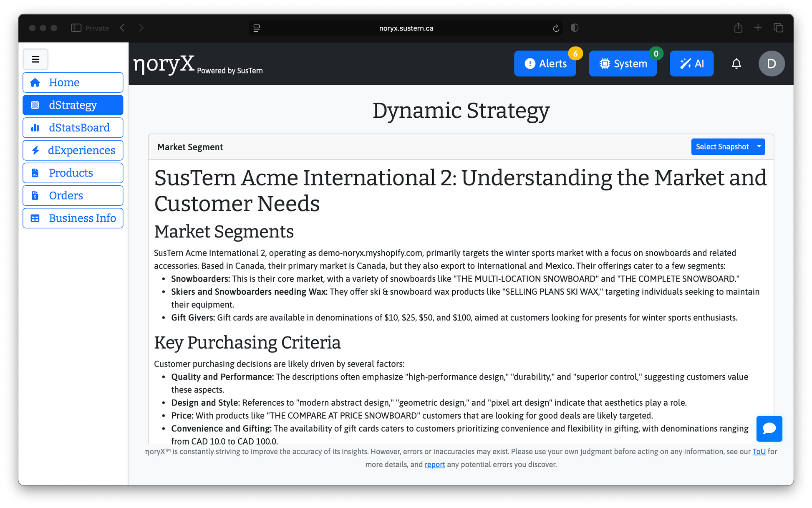Open Business Info section
The image size is (812, 508).
click(x=73, y=218)
